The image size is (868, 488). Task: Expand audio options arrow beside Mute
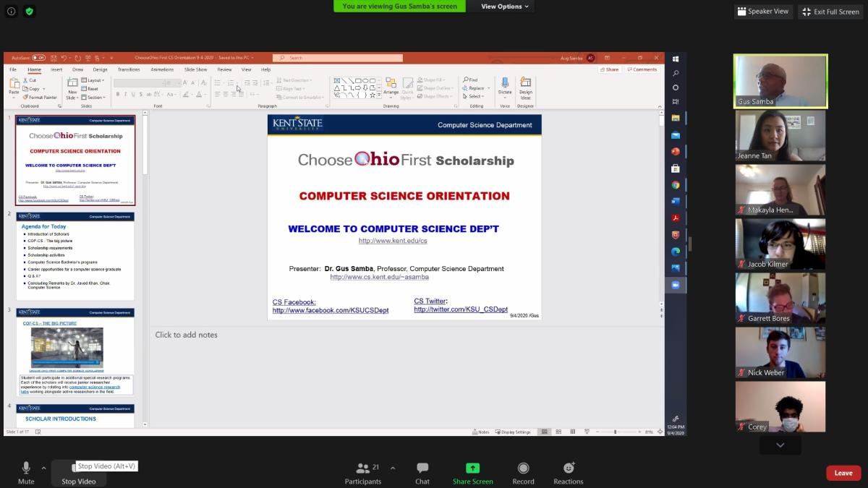pyautogui.click(x=43, y=468)
